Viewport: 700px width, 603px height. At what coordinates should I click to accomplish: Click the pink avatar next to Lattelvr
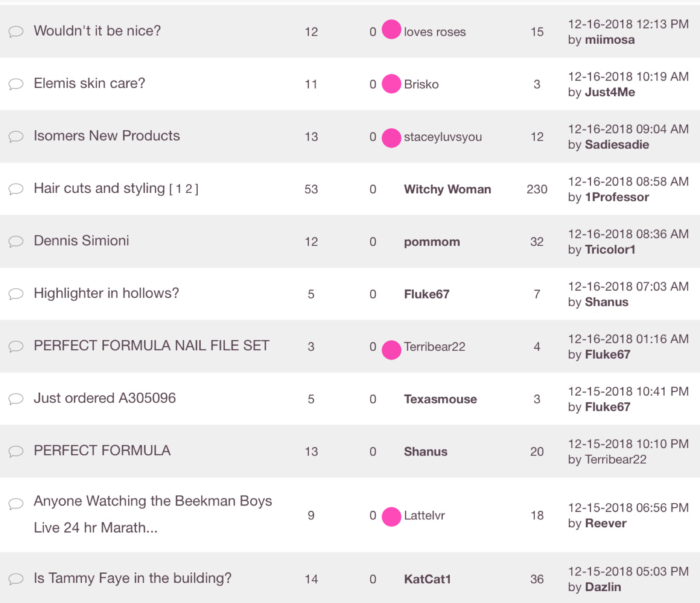pyautogui.click(x=391, y=516)
